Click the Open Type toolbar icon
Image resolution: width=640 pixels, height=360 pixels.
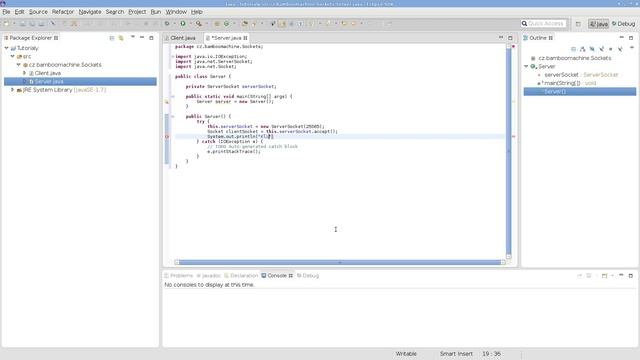pyautogui.click(x=245, y=24)
